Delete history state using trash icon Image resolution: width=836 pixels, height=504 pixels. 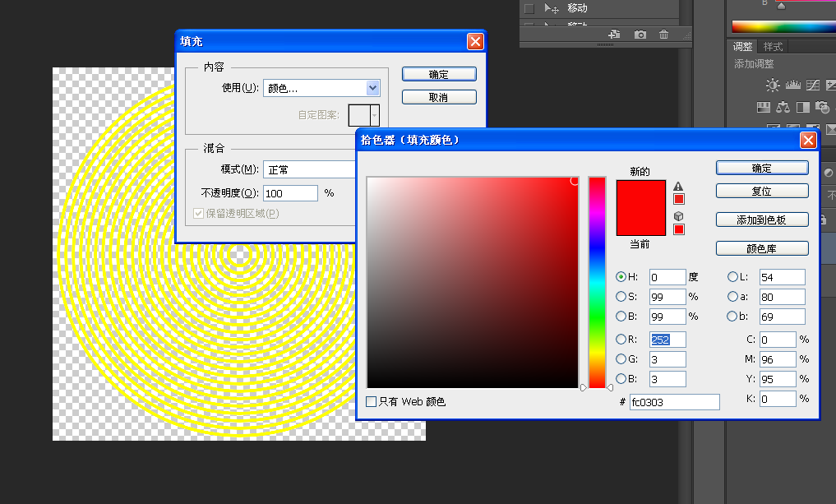tap(663, 35)
